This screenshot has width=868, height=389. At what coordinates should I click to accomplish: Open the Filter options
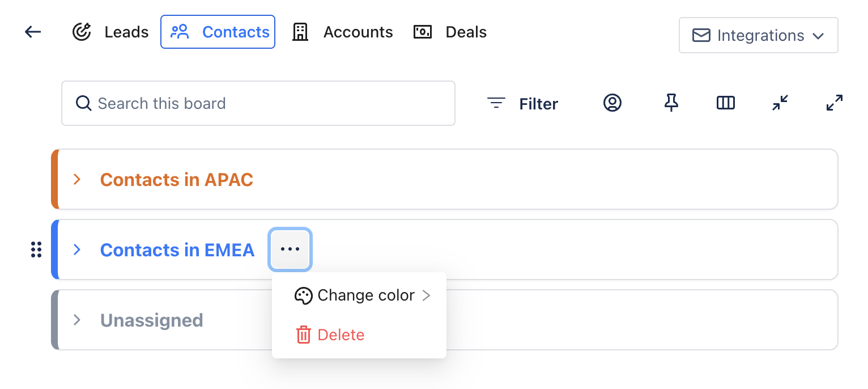tap(522, 104)
